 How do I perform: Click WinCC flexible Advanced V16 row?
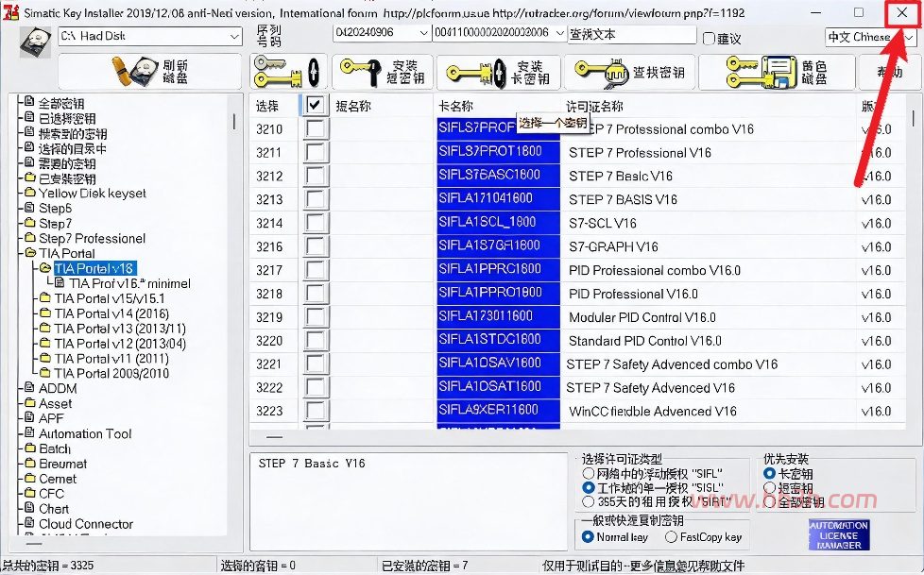652,412
